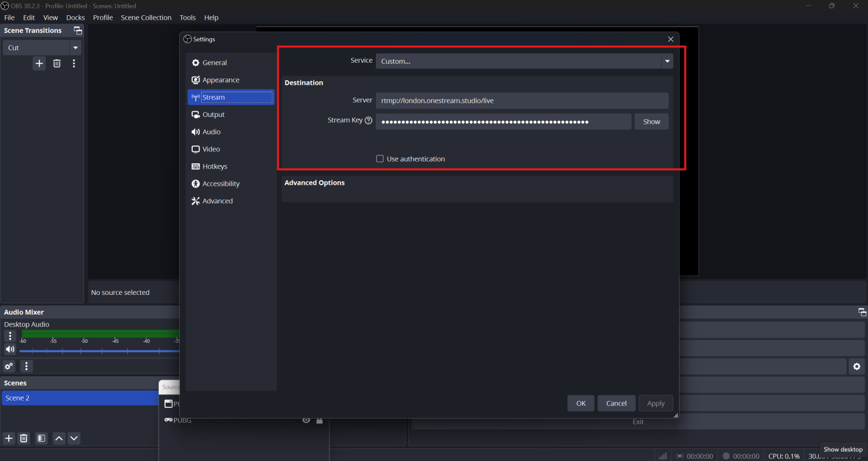The width and height of the screenshot is (868, 461).
Task: Click the Show button for Stream Key
Action: (651, 121)
